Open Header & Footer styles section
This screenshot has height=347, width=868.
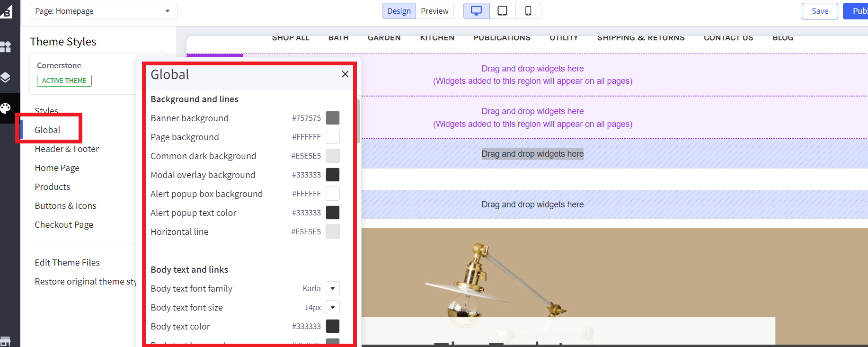67,149
